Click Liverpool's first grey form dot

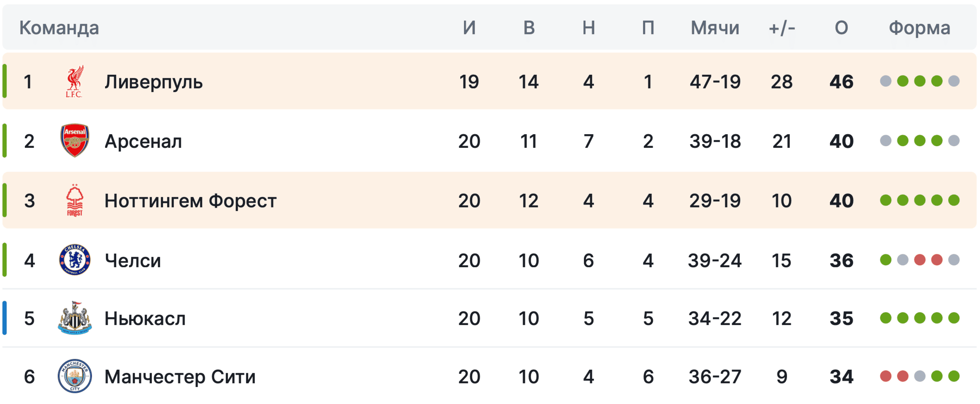886,81
